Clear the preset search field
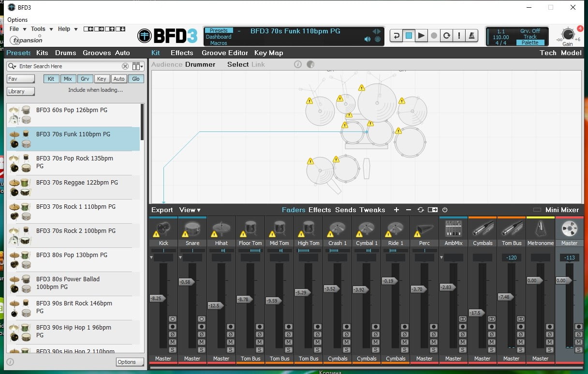 pos(125,66)
